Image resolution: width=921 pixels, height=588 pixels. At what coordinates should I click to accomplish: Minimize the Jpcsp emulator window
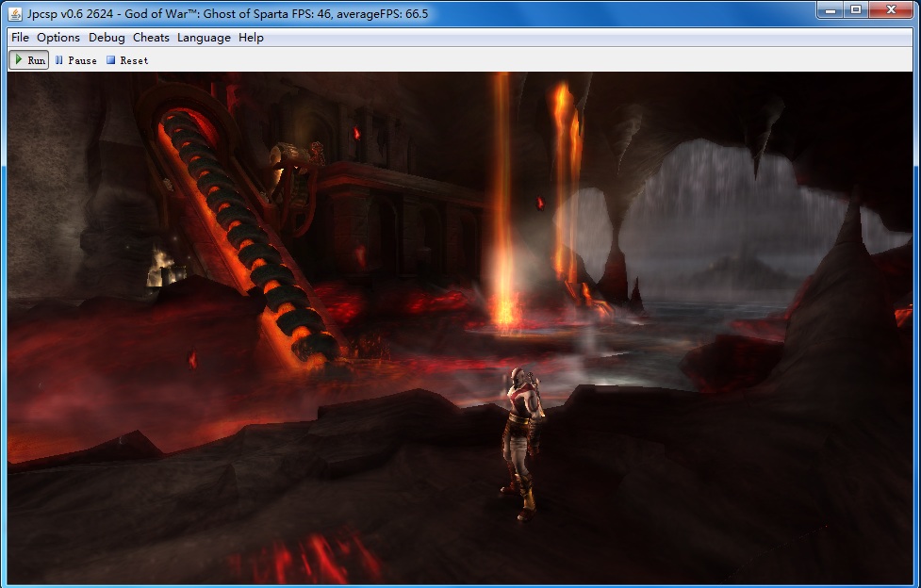tap(830, 9)
